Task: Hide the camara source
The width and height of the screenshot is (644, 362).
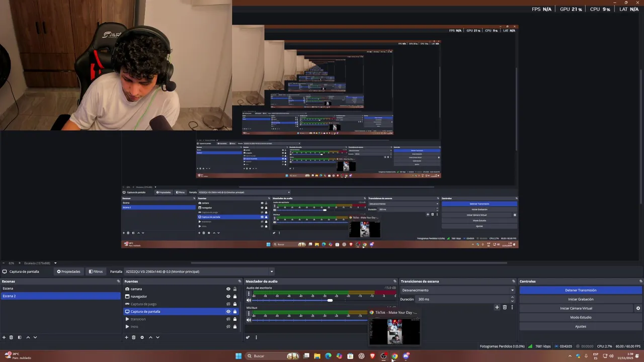Action: [x=228, y=289]
